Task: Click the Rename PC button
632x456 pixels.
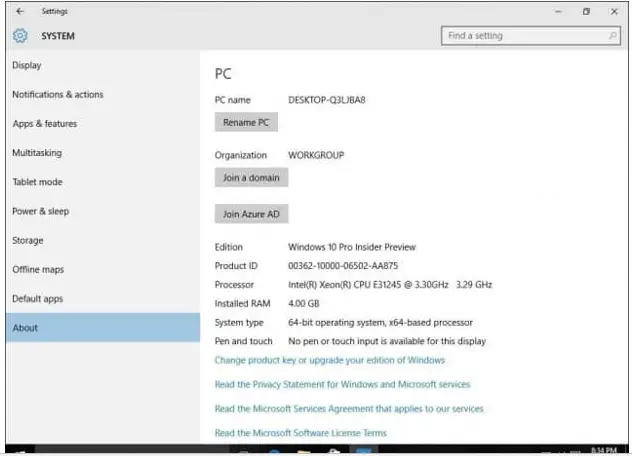Action: pyautogui.click(x=246, y=122)
